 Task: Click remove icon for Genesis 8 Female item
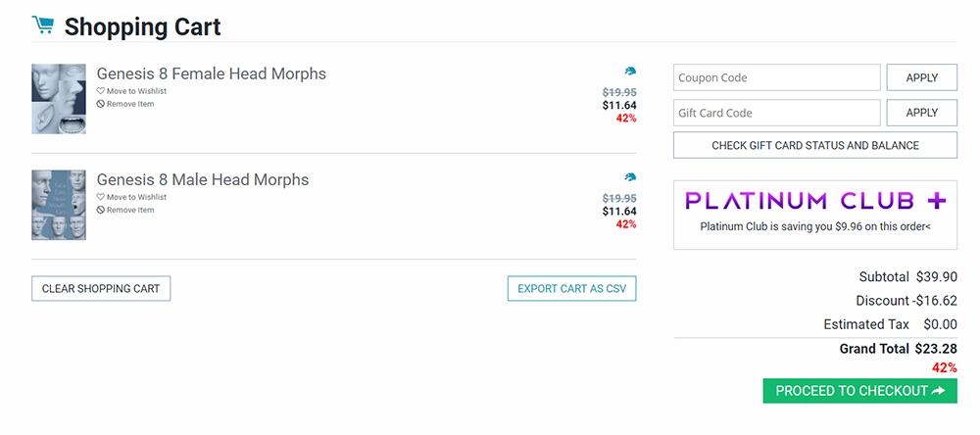(100, 104)
